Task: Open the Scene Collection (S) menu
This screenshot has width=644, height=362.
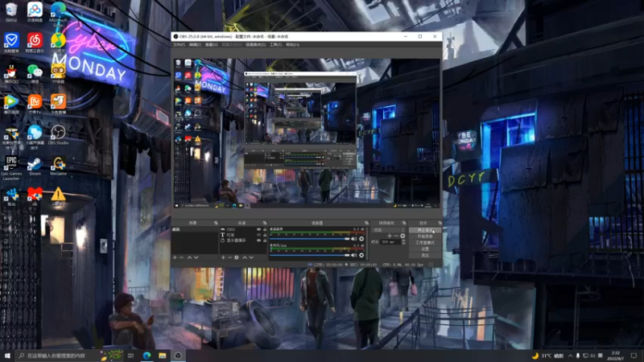Action: [255, 44]
